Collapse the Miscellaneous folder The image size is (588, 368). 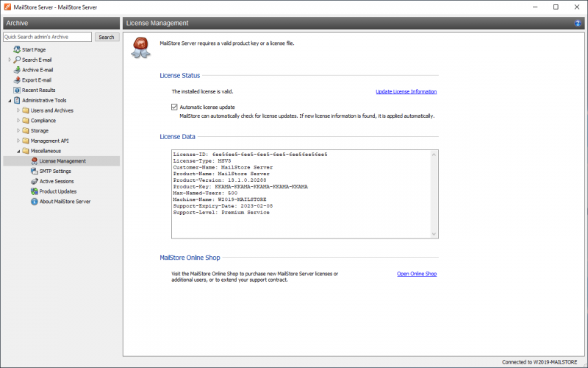point(18,151)
